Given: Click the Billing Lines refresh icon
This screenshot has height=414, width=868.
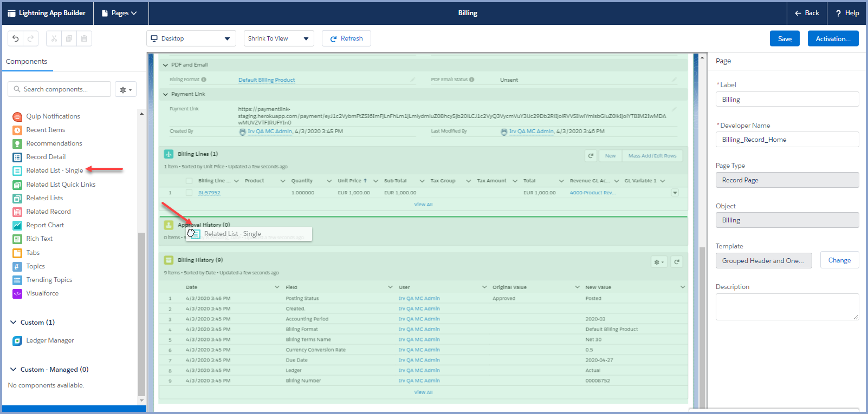Looking at the screenshot, I should point(591,156).
